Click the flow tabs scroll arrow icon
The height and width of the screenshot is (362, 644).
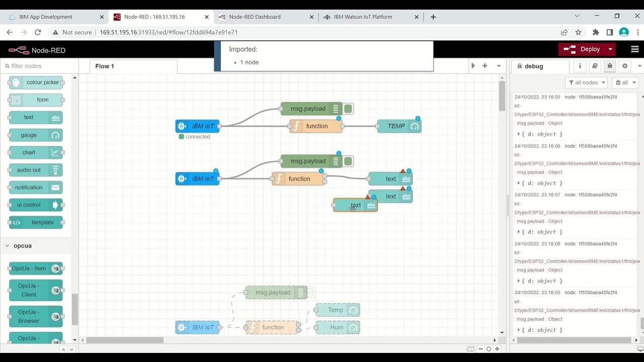(x=473, y=66)
